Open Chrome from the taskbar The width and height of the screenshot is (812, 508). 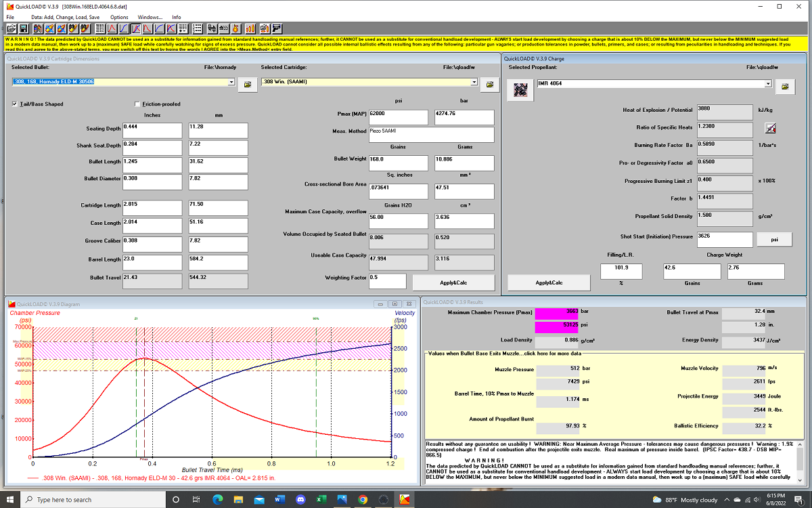click(x=363, y=499)
